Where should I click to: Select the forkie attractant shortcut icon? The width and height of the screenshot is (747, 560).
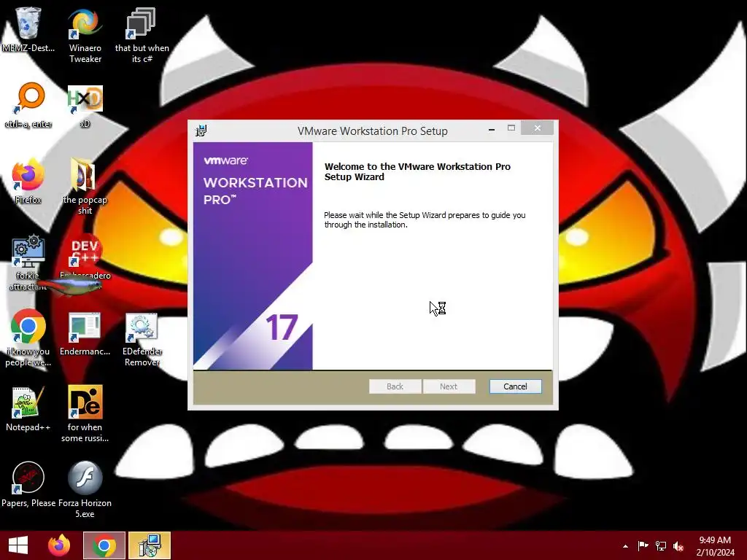click(28, 251)
